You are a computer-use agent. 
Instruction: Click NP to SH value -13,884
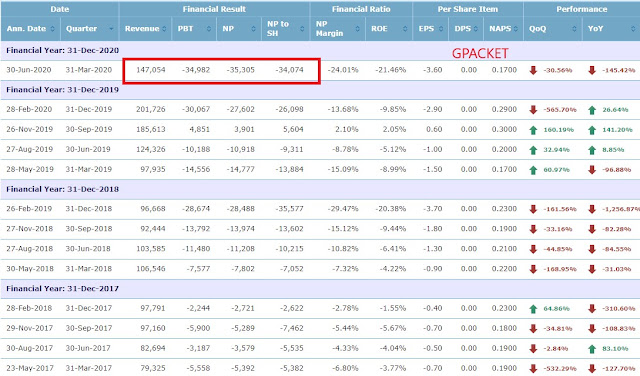pyautogui.click(x=289, y=169)
